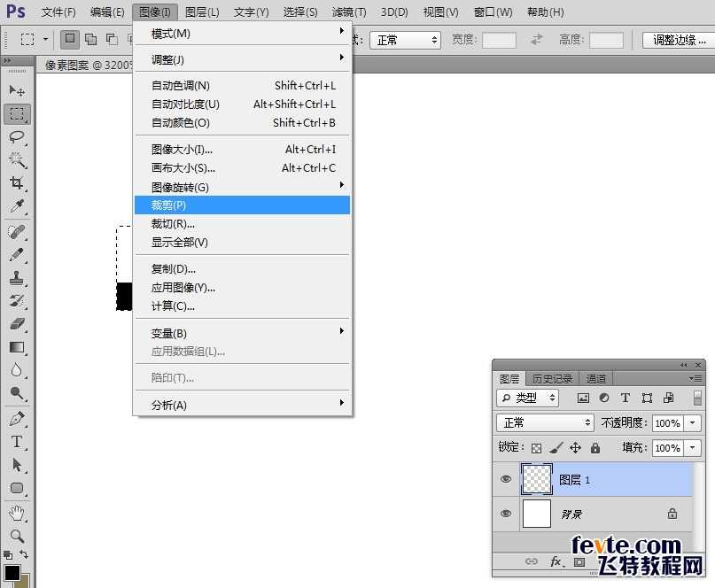Hide the 背景 layer
Viewport: 715px width, 588px height.
pyautogui.click(x=505, y=514)
